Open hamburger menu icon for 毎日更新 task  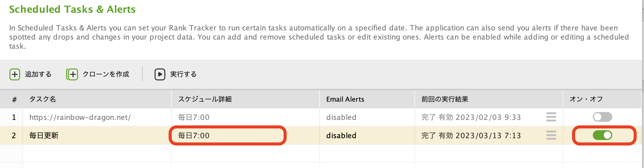(x=551, y=135)
